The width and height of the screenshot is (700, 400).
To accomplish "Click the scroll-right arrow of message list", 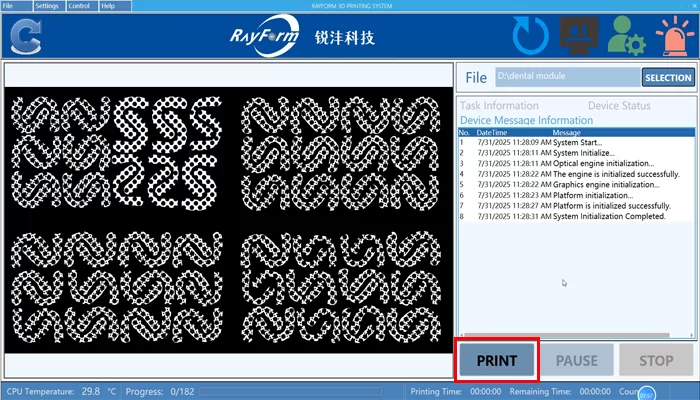I will click(x=692, y=335).
